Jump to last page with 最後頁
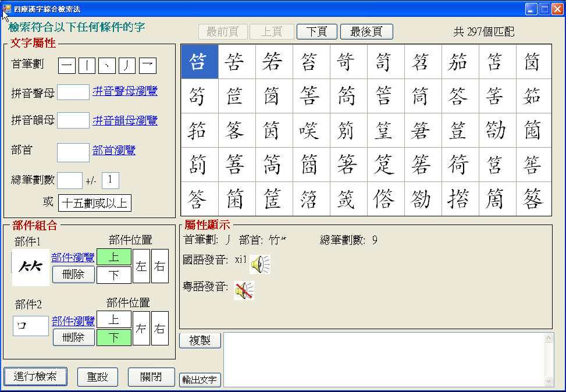566x392 pixels. [366, 31]
